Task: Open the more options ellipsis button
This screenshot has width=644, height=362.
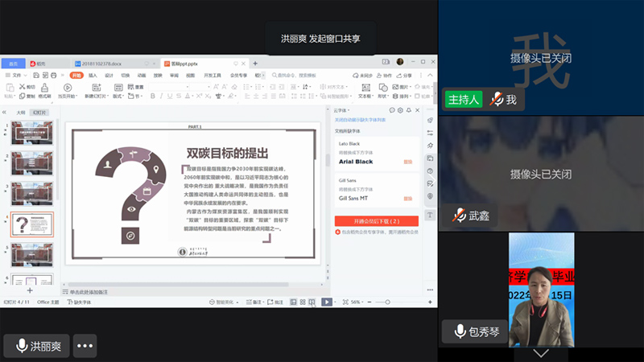Action: [x=85, y=346]
